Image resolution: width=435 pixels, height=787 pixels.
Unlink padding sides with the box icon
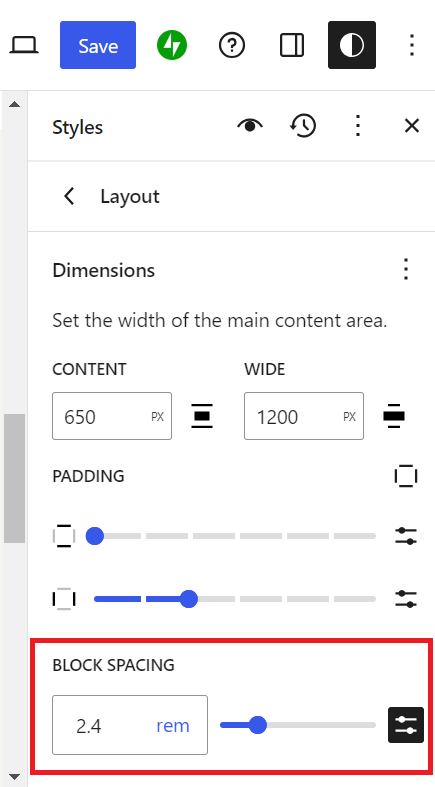[x=406, y=475]
